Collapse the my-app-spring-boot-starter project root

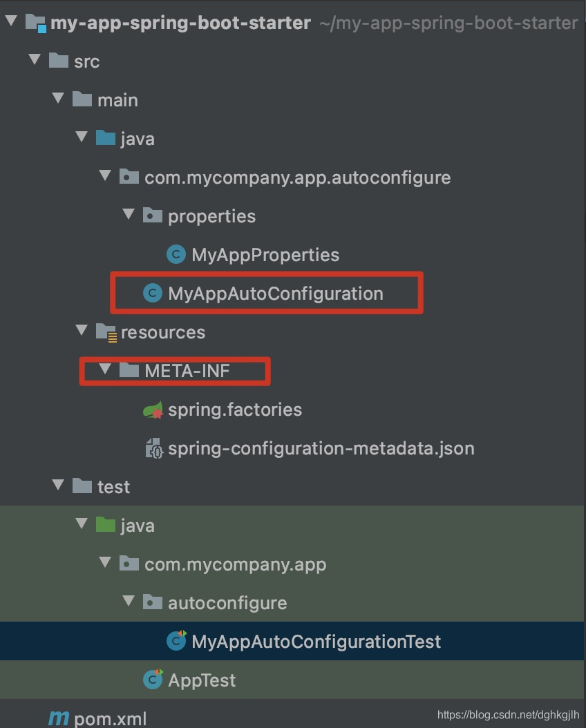click(11, 21)
